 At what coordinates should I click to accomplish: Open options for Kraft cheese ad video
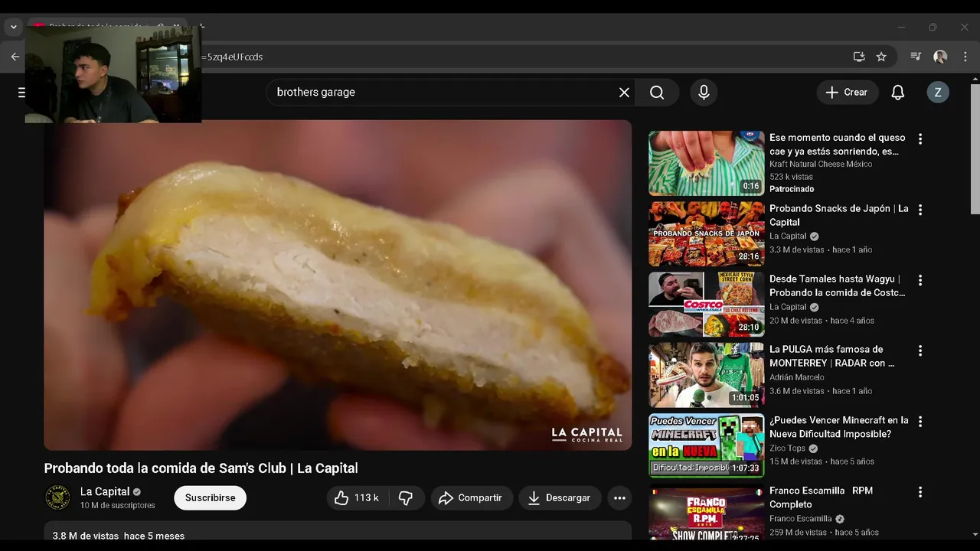tap(920, 139)
